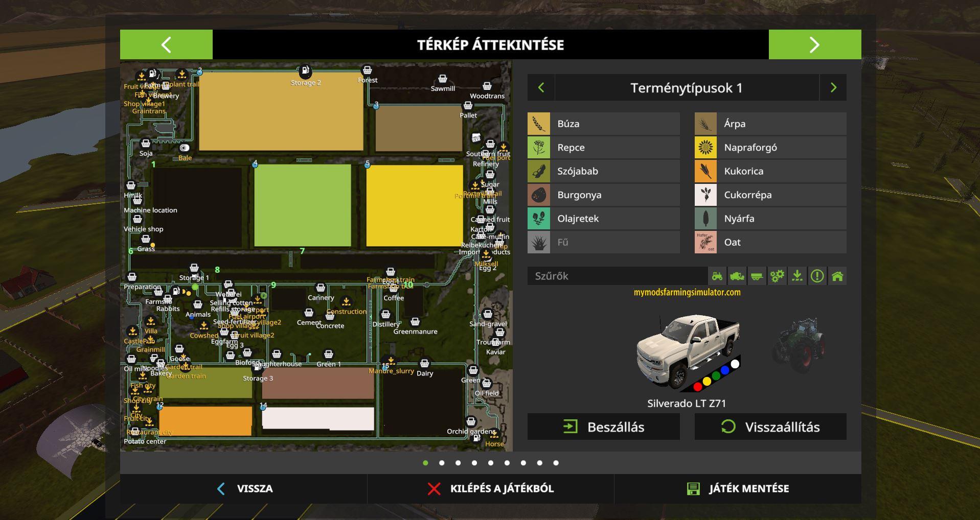This screenshot has height=520, width=980.
Task: Toggle the house filter icon
Action: tap(837, 276)
